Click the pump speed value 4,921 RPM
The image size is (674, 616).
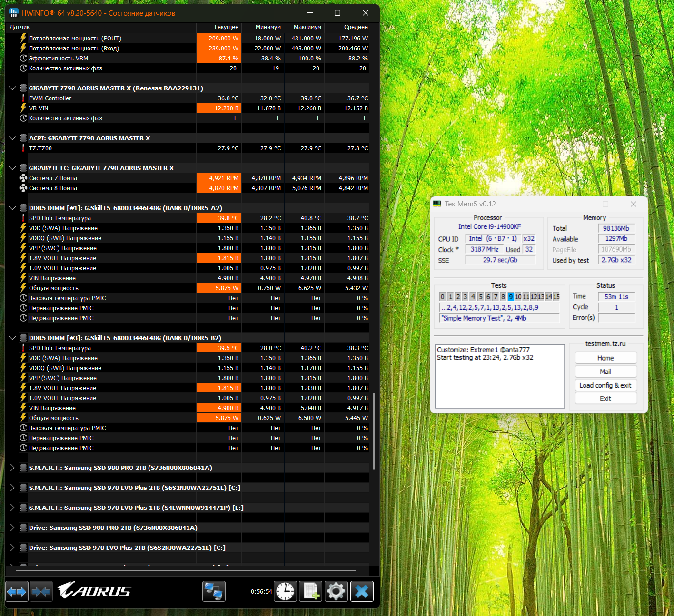[x=219, y=178]
